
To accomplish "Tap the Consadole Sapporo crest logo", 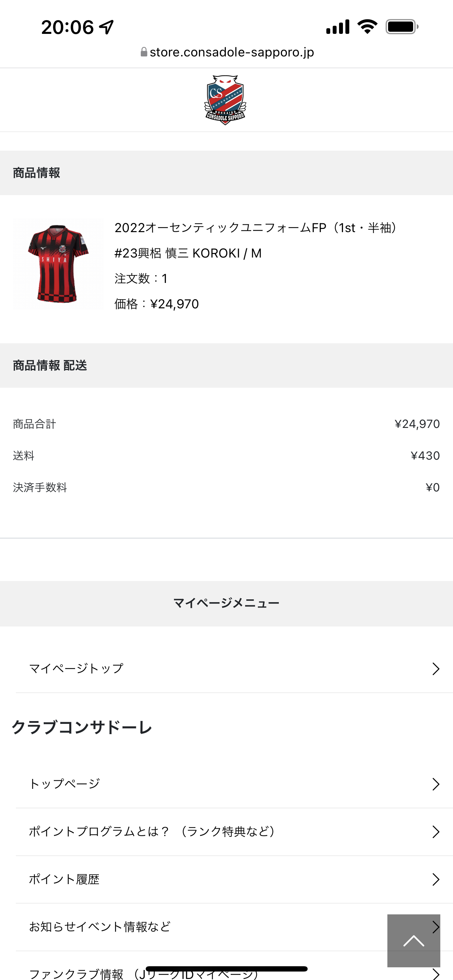I will [225, 100].
